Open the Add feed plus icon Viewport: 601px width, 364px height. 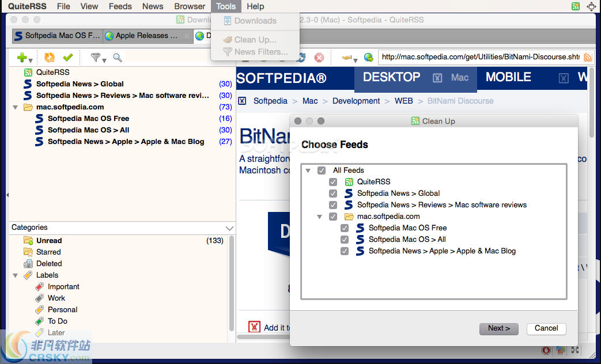tap(22, 58)
